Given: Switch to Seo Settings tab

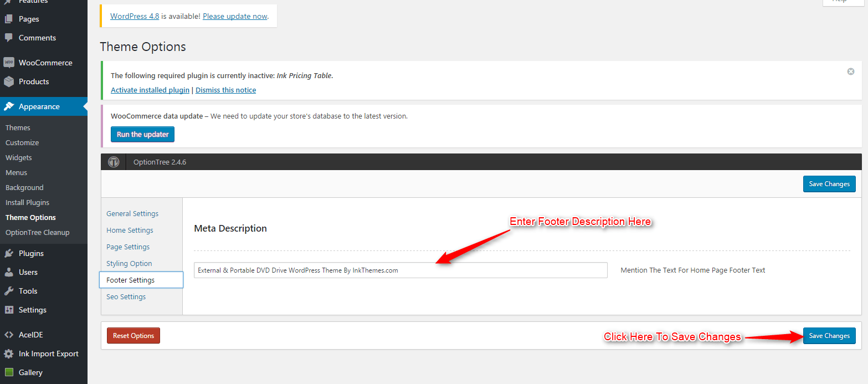Looking at the screenshot, I should [126, 296].
